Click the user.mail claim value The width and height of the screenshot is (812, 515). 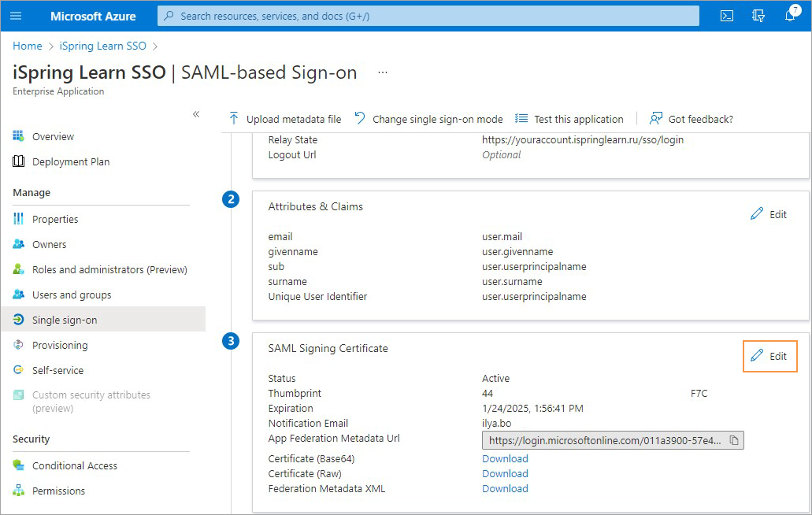[x=502, y=236]
